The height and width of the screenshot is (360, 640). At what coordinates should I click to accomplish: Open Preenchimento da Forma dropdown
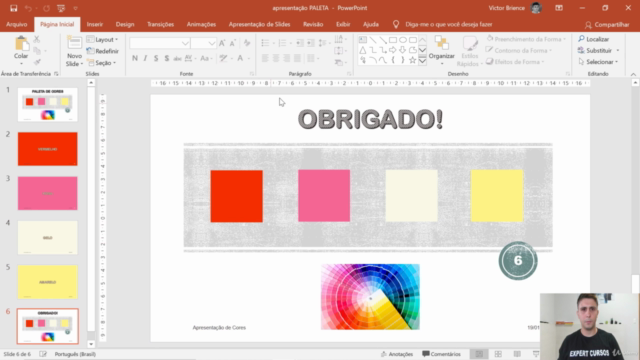[527, 39]
